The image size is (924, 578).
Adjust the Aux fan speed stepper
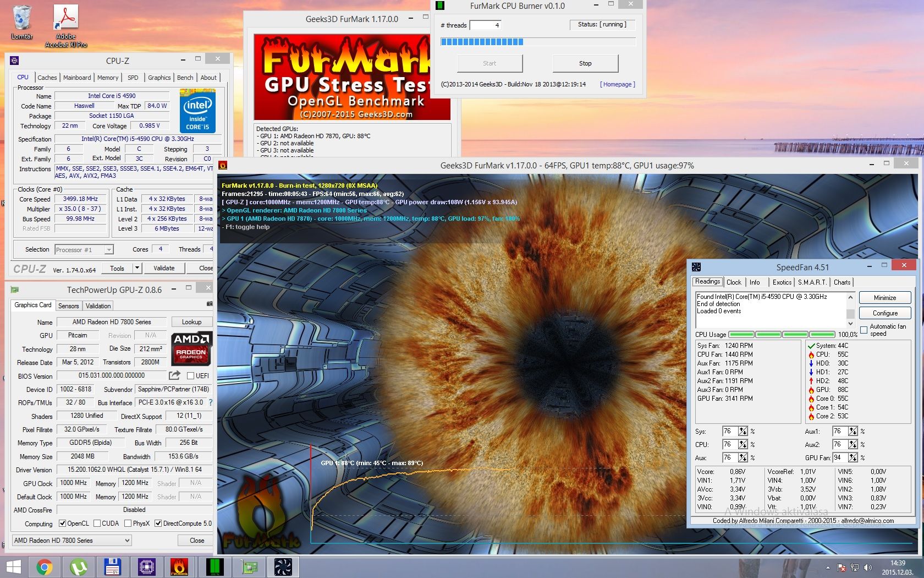point(743,457)
